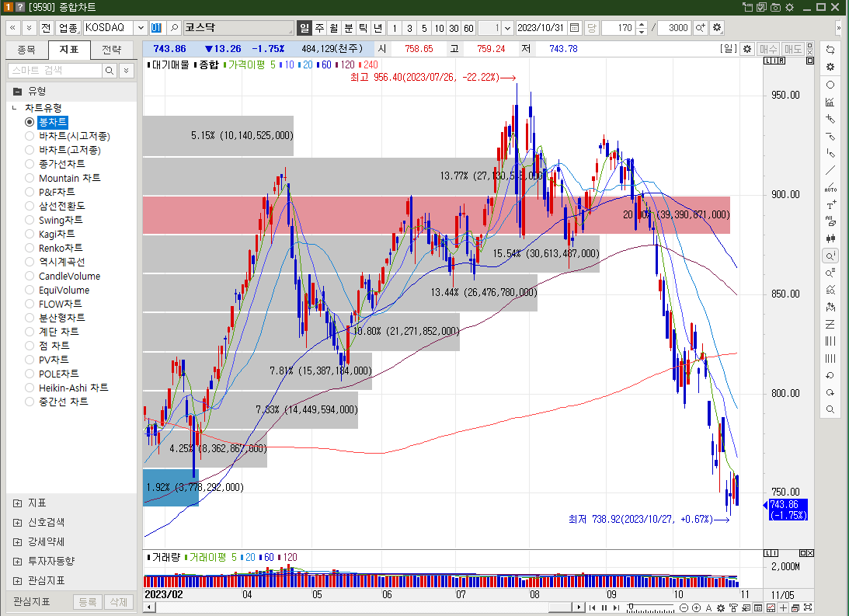The height and width of the screenshot is (616, 849).
Task: Click the 30 interval button
Action: pos(454,28)
